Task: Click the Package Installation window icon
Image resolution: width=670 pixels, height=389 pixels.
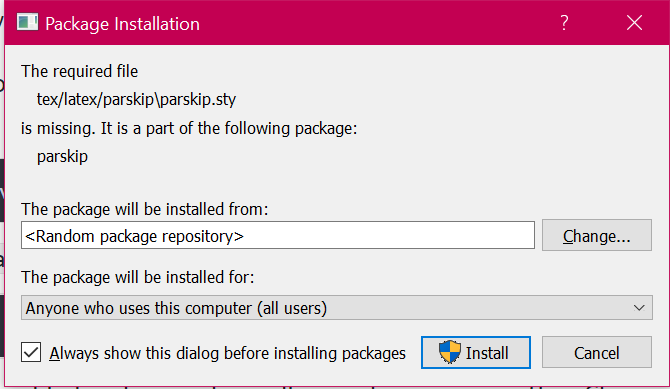Action: [27, 23]
